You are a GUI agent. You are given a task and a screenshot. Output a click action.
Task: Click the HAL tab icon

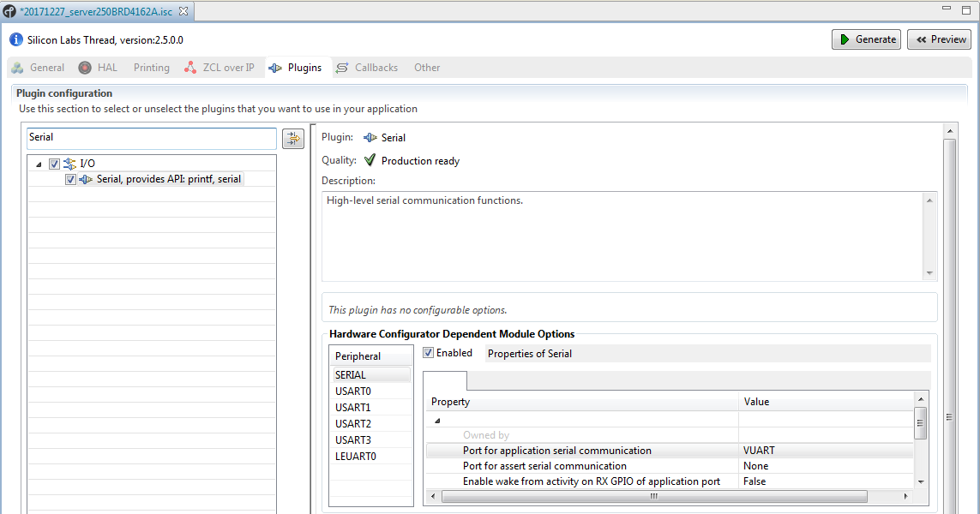tap(85, 68)
